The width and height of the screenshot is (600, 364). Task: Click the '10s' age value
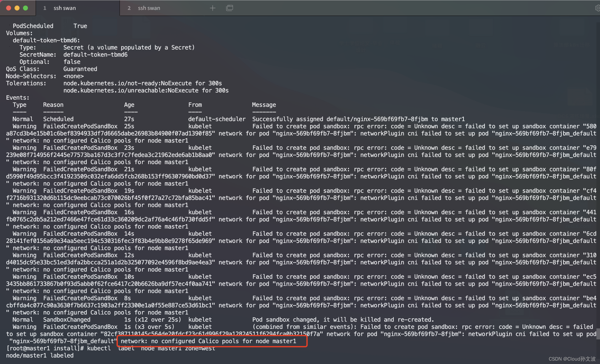129,277
